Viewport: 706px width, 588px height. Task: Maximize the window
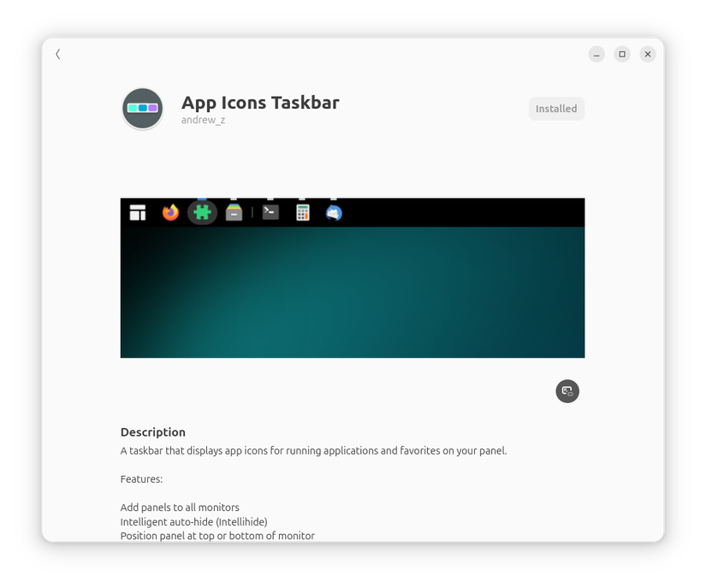[622, 55]
